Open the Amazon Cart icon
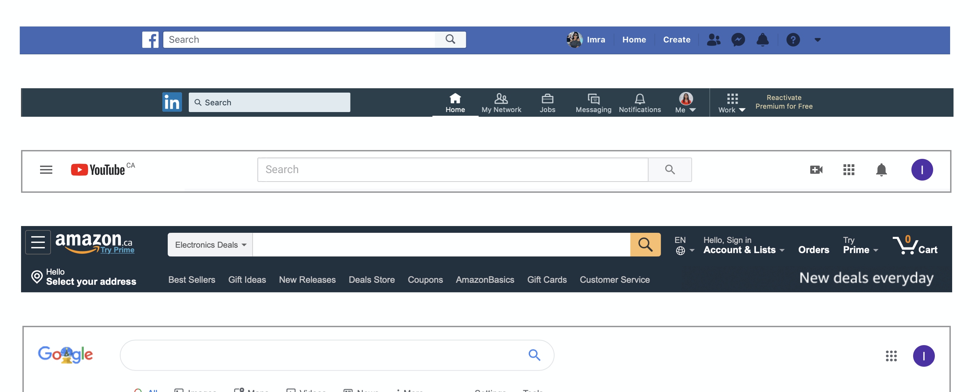 tap(914, 245)
